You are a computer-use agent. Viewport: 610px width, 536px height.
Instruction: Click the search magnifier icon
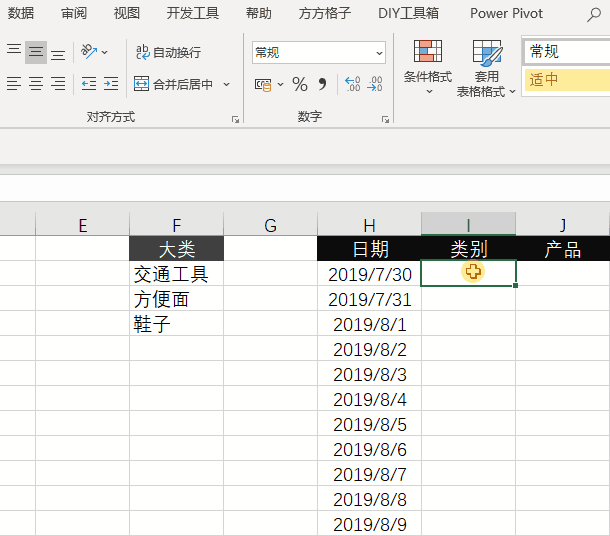[x=594, y=15]
